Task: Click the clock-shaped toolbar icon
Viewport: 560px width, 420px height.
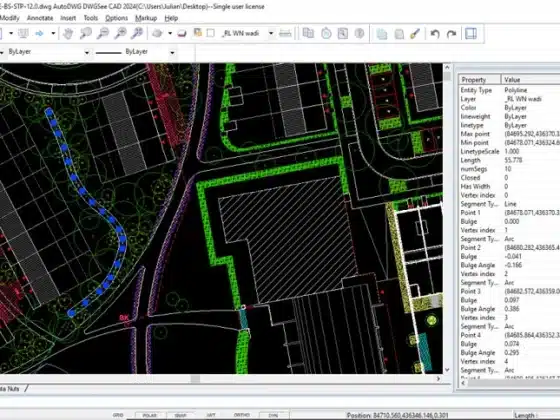Action: pyautogui.click(x=326, y=34)
